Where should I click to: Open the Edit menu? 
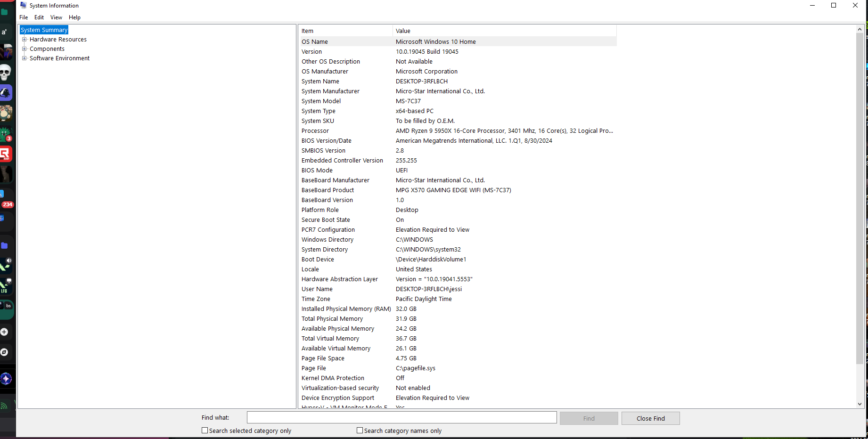click(x=39, y=17)
